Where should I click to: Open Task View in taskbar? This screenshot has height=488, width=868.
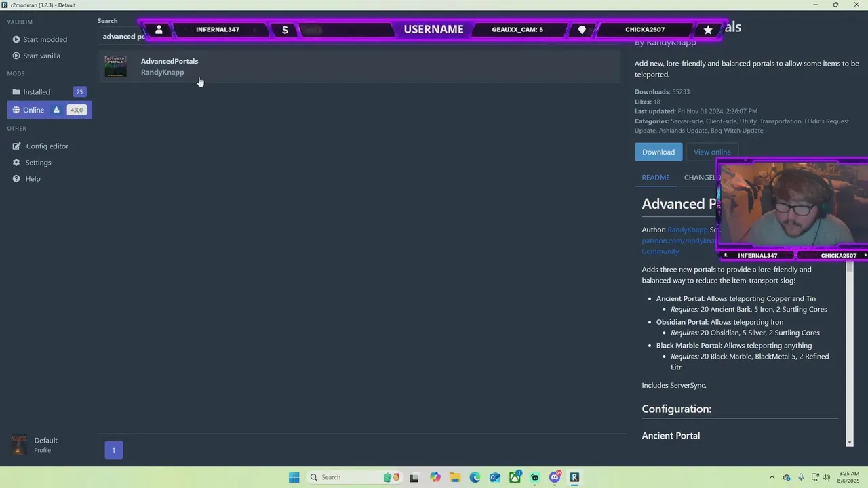pyautogui.click(x=414, y=477)
